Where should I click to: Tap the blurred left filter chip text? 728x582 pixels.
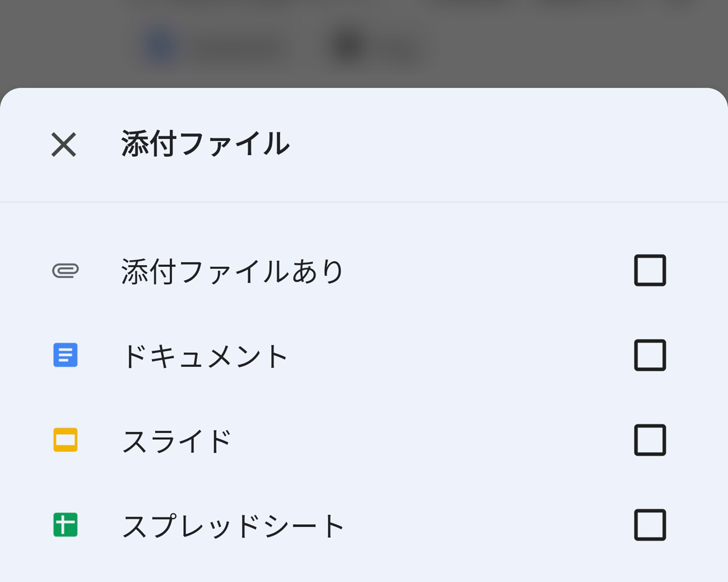236,49
